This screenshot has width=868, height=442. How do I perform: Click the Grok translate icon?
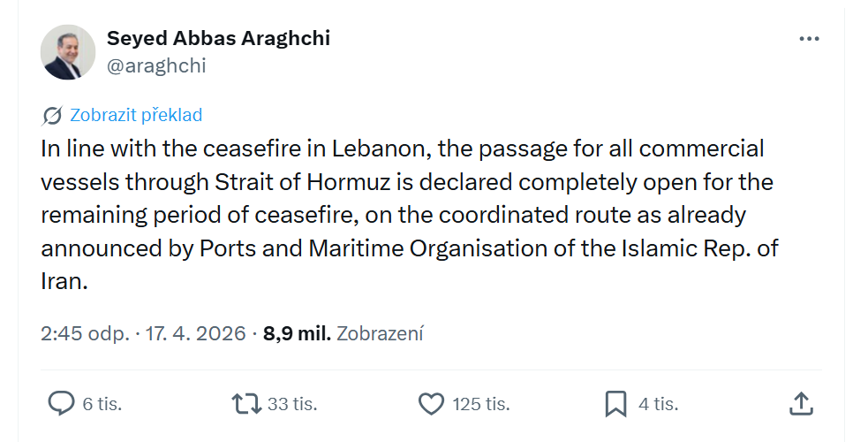(x=52, y=115)
